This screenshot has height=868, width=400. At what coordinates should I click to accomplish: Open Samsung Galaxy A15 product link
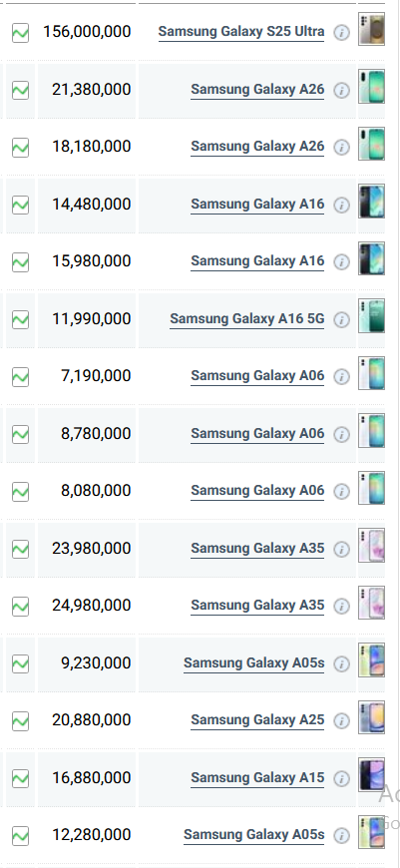(257, 777)
